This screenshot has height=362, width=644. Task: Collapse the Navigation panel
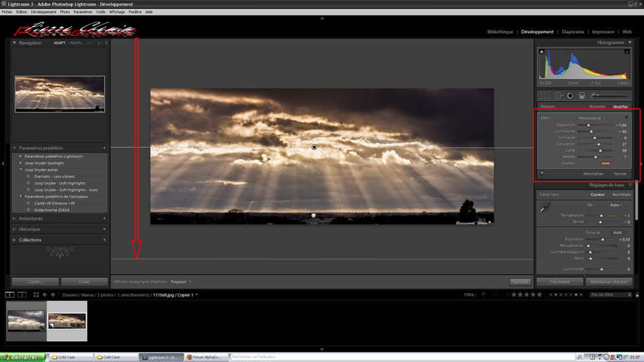pos(14,43)
